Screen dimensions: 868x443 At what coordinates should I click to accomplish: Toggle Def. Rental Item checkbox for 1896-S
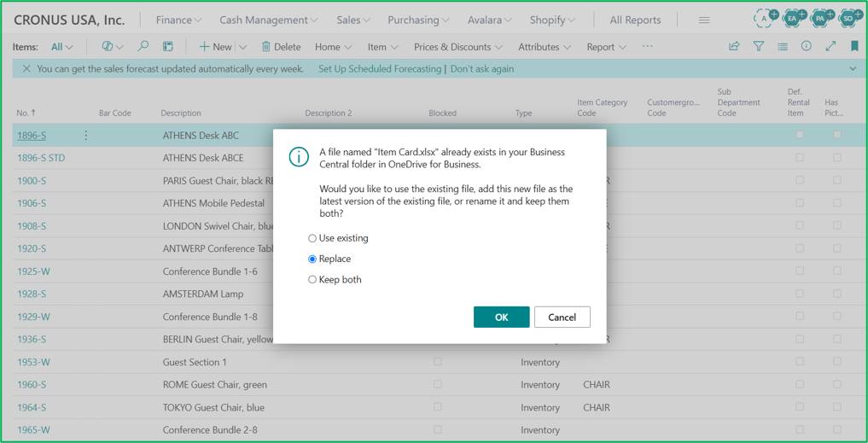click(800, 135)
